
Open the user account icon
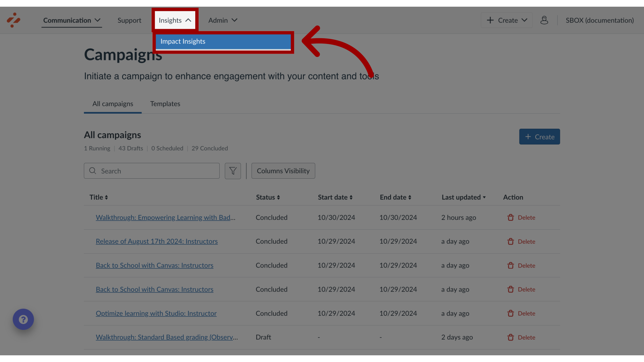coord(544,20)
